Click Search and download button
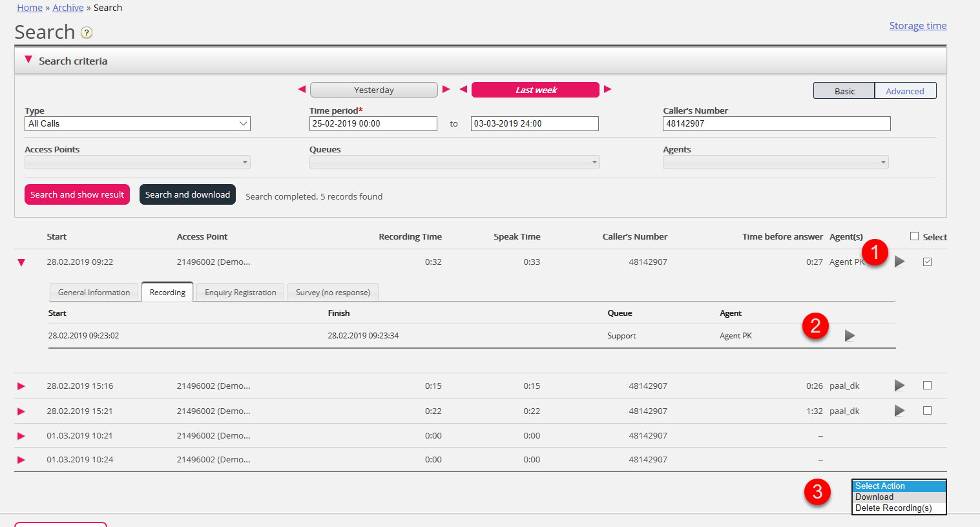980x527 pixels. tap(187, 194)
